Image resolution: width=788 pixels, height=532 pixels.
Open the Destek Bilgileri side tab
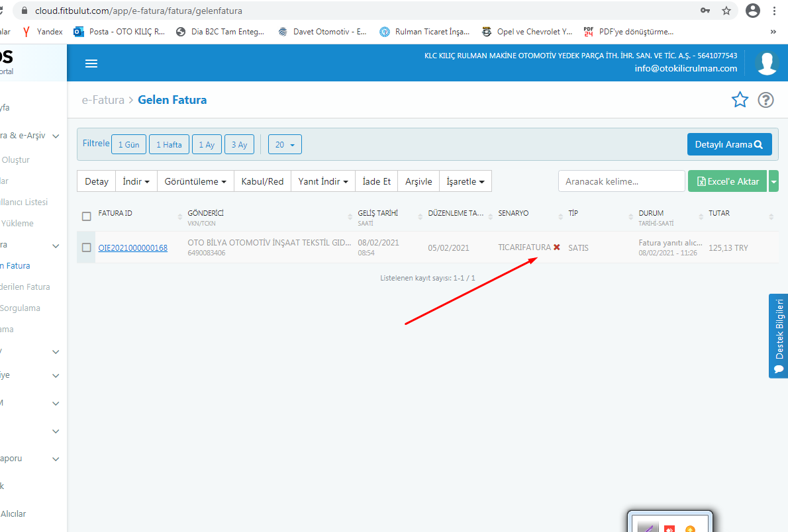[779, 335]
